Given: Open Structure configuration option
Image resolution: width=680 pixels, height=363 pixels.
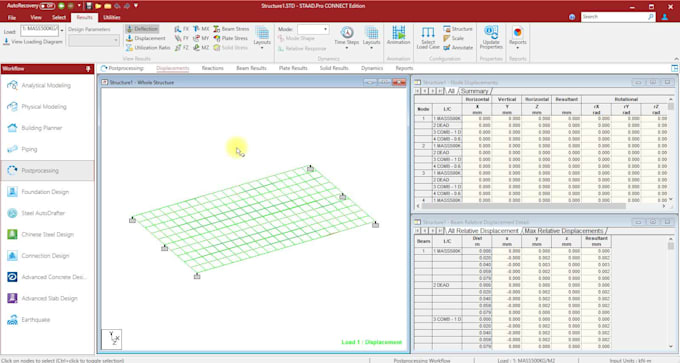Looking at the screenshot, I should (458, 29).
